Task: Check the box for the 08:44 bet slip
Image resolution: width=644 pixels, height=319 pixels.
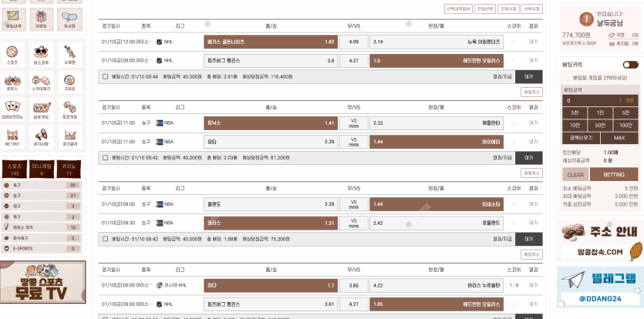Action: point(105,77)
